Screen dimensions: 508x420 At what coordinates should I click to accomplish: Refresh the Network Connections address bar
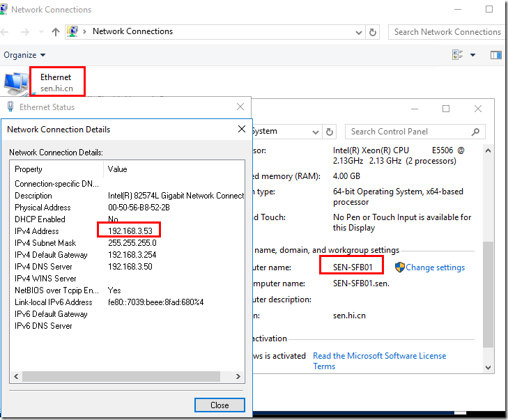click(373, 32)
